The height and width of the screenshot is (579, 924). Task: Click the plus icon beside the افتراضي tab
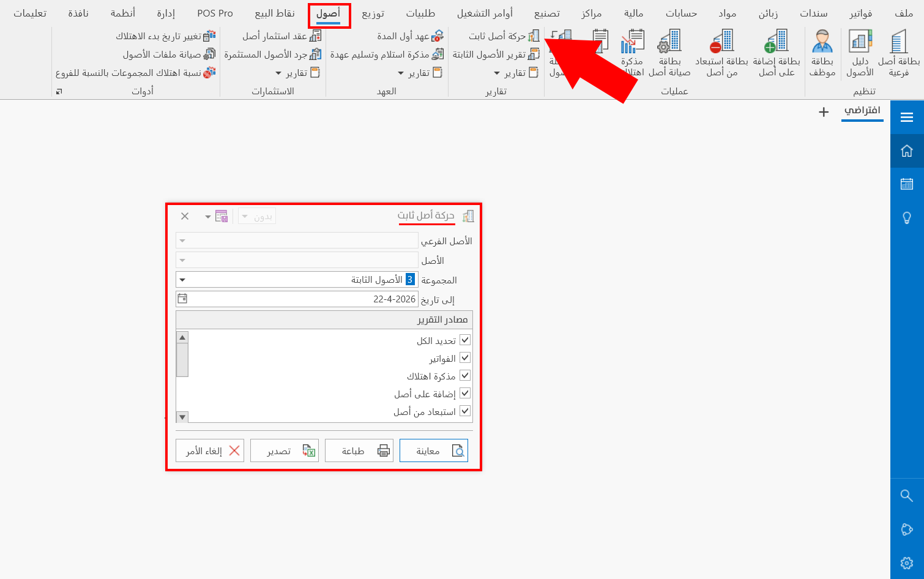[x=824, y=112]
